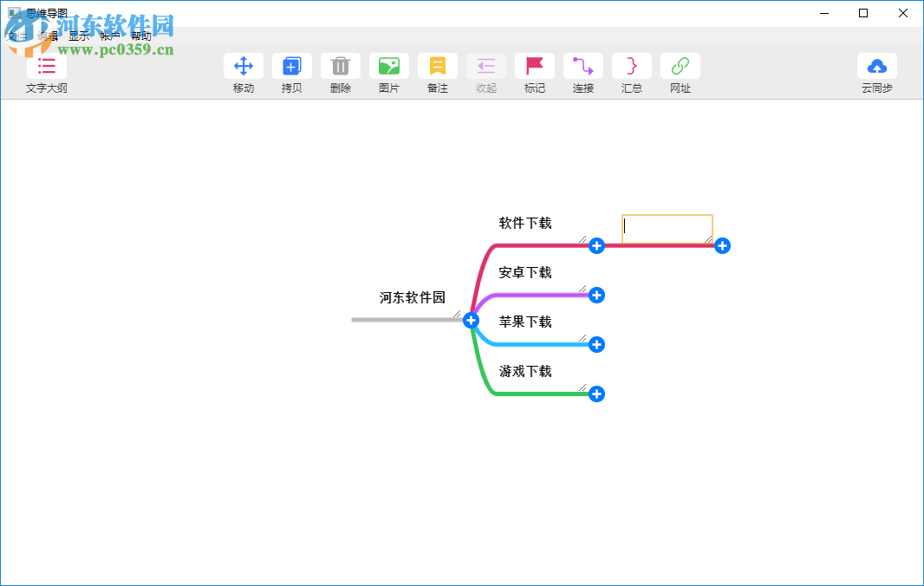Click the 删除 (Delete) trash icon
The width and height of the screenshot is (924, 586).
tap(341, 66)
